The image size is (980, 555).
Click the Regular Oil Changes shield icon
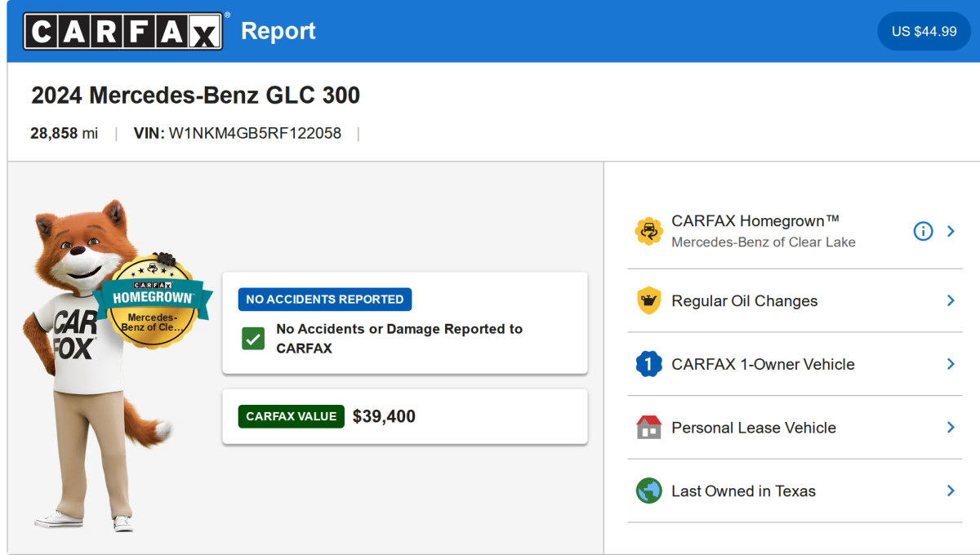(649, 300)
